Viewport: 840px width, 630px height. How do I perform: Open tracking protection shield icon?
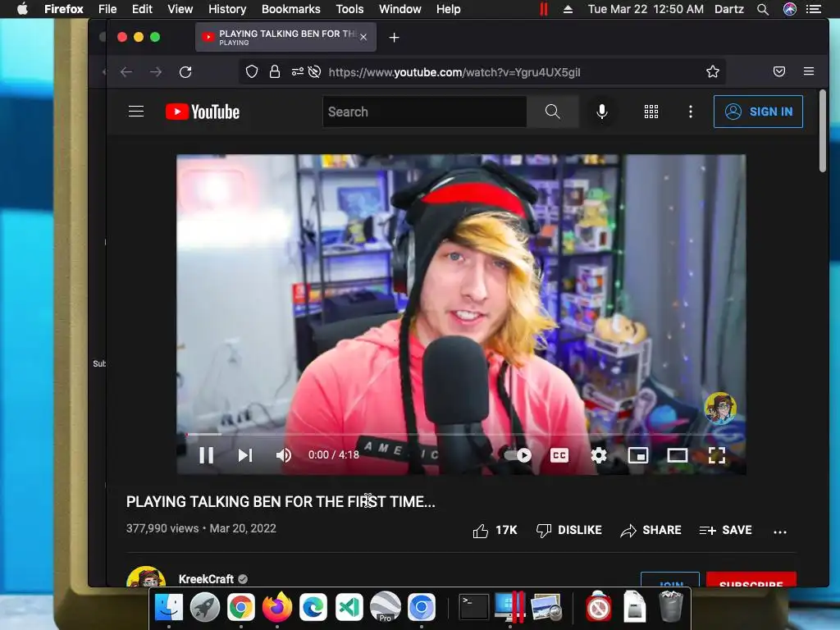252,72
